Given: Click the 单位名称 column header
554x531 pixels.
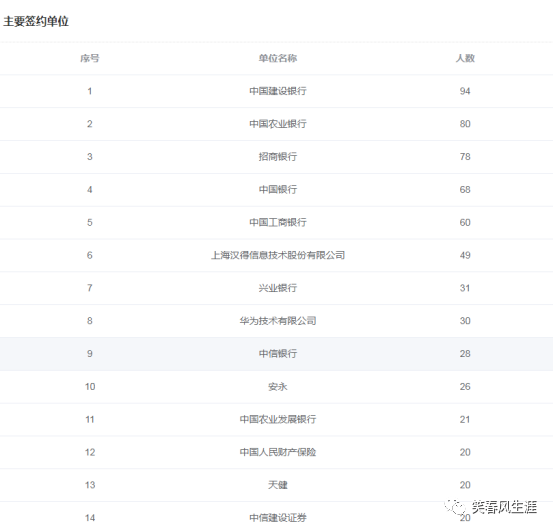Looking at the screenshot, I should tap(278, 58).
